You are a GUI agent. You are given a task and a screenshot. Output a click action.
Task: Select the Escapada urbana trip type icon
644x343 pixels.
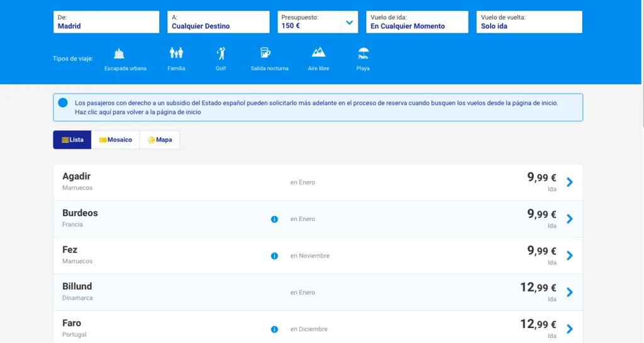point(119,53)
